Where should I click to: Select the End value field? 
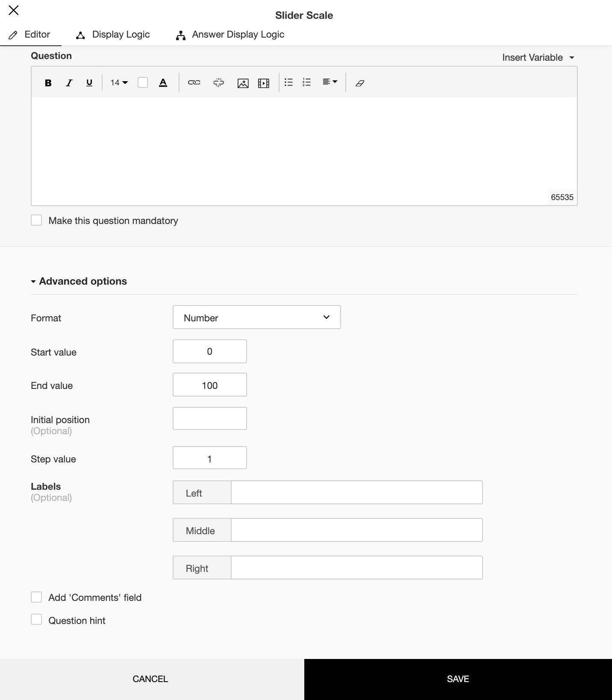tap(210, 385)
